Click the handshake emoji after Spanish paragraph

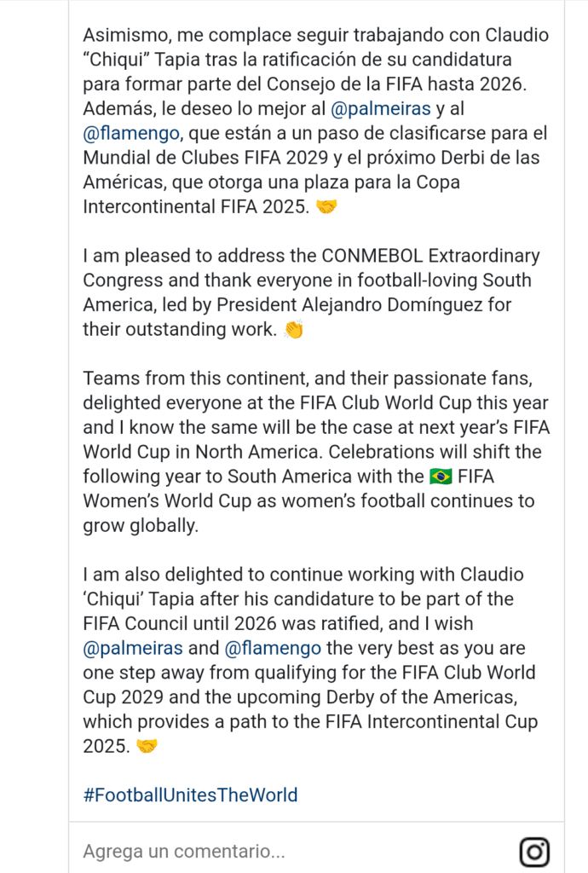click(x=326, y=207)
